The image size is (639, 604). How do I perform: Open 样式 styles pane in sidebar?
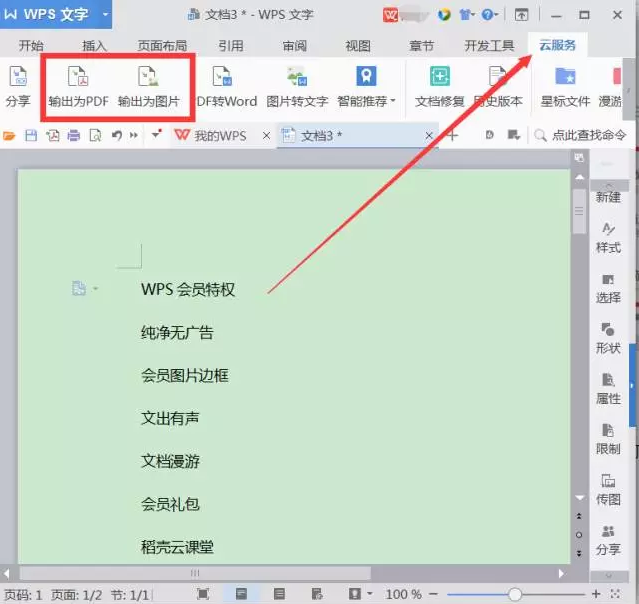click(x=608, y=238)
